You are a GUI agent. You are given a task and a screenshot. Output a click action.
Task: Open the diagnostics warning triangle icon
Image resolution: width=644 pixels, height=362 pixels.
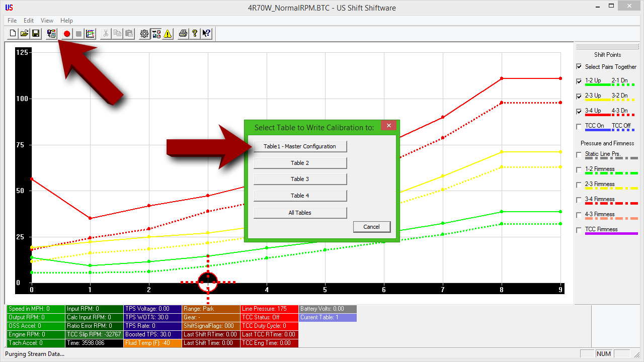(168, 34)
